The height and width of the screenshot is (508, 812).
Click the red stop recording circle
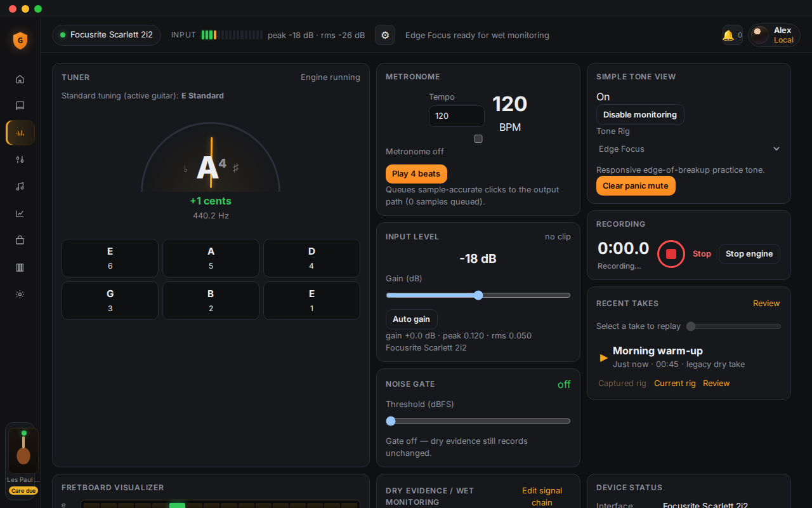click(671, 254)
